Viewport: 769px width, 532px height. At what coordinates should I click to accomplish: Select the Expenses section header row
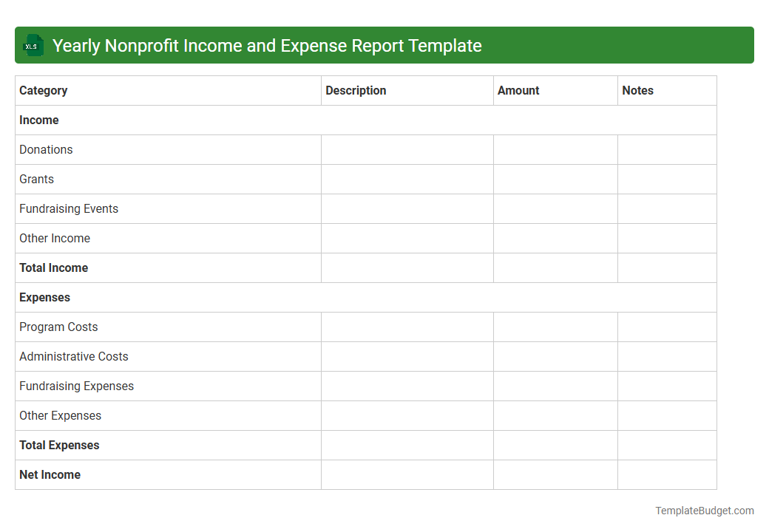pyautogui.click(x=44, y=297)
